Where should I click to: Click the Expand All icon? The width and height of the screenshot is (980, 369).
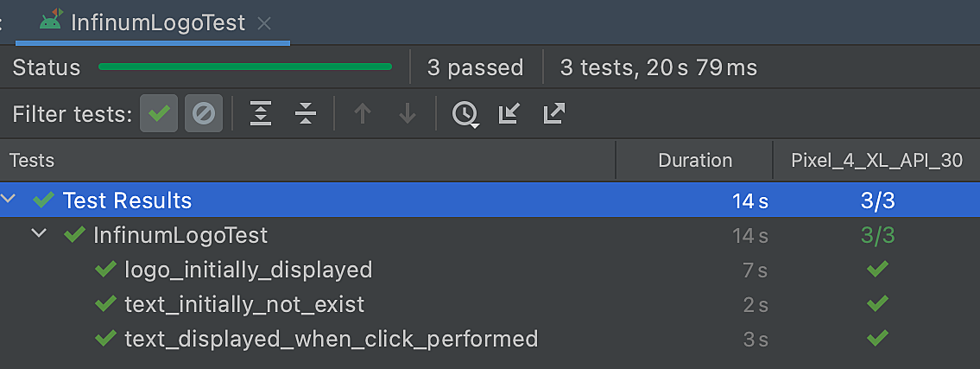[x=261, y=113]
